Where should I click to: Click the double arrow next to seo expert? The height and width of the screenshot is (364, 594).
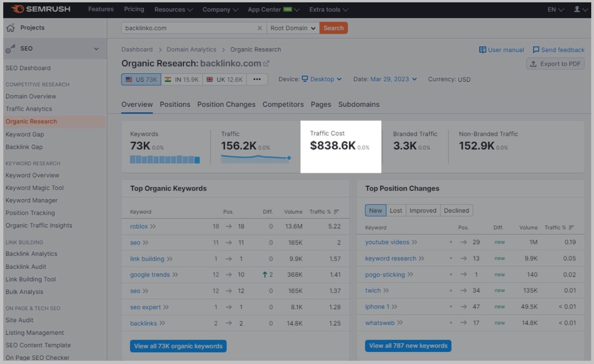[166, 307]
